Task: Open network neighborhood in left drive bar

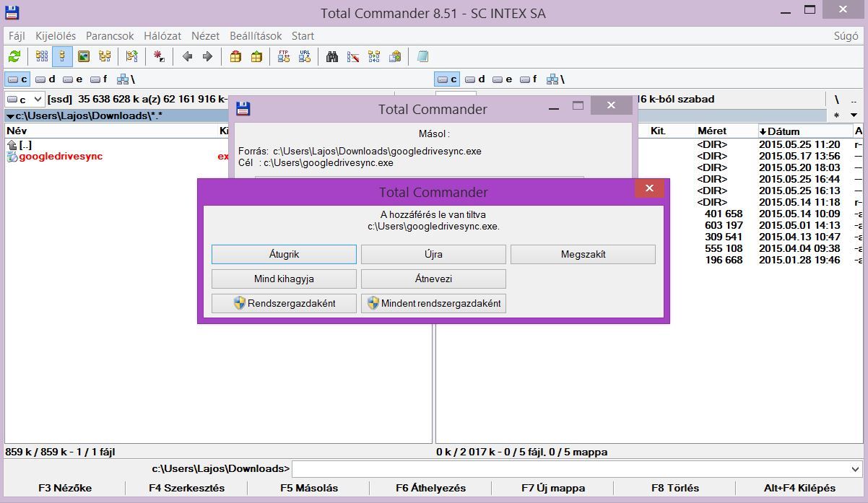Action: pyautogui.click(x=126, y=79)
